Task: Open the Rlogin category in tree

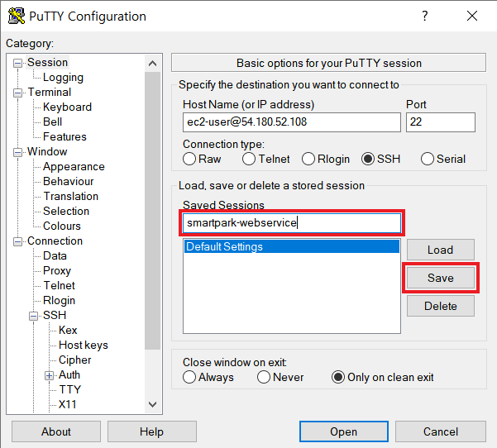Action: (x=60, y=301)
